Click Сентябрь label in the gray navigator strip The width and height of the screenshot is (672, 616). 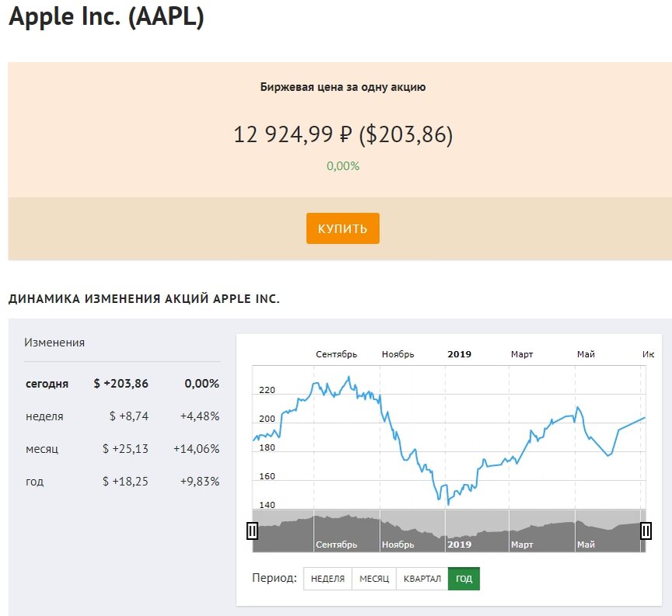pyautogui.click(x=336, y=545)
